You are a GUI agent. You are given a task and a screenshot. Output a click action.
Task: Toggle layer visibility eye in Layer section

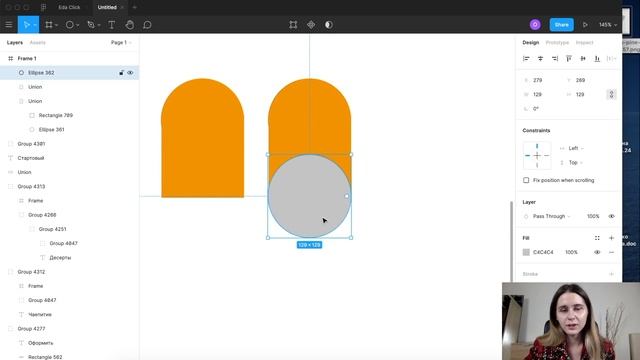(611, 216)
